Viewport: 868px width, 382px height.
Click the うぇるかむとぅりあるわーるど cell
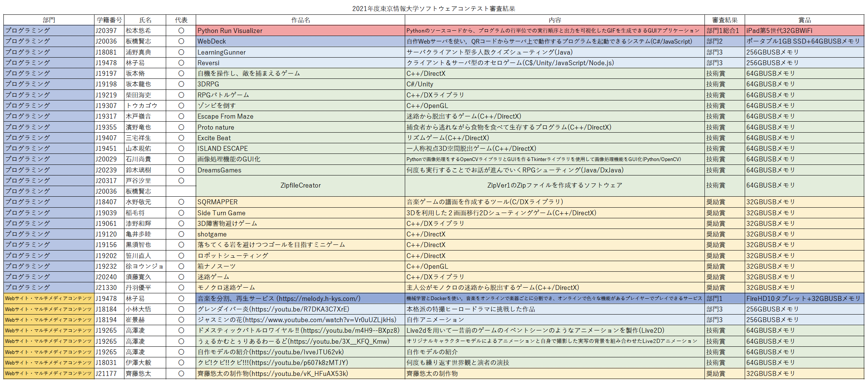point(300,341)
